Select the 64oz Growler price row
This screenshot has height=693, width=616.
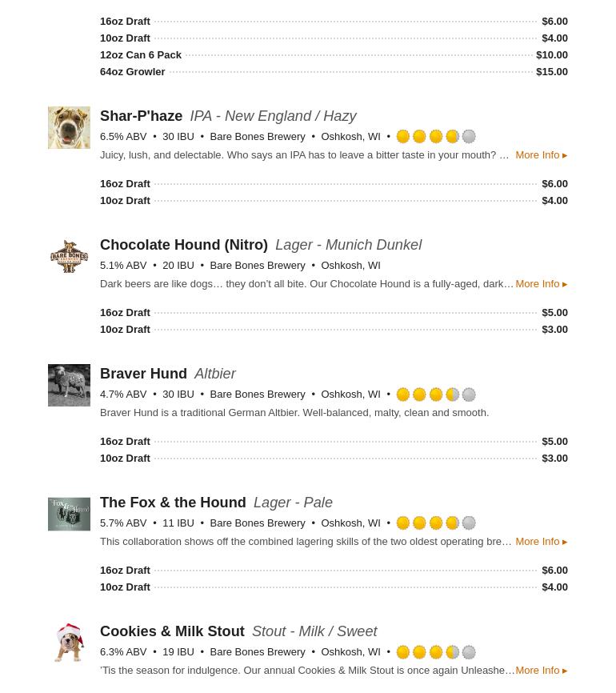334,71
